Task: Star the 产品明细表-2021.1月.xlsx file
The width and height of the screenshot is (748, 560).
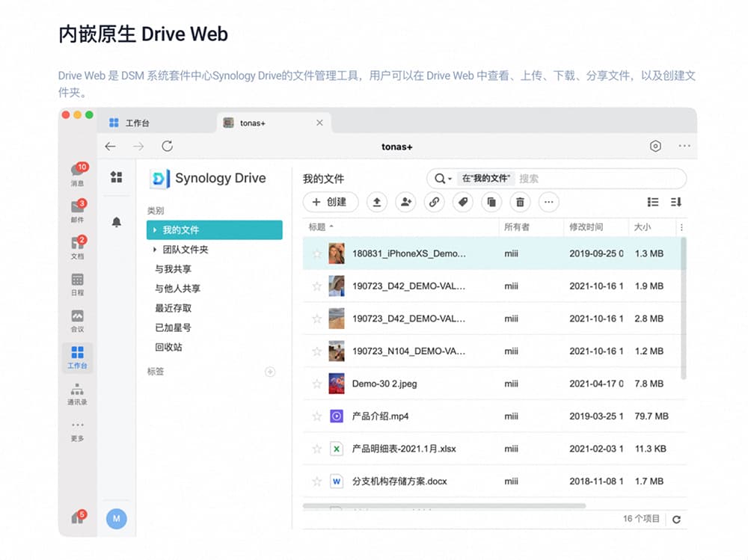Action: click(x=316, y=449)
